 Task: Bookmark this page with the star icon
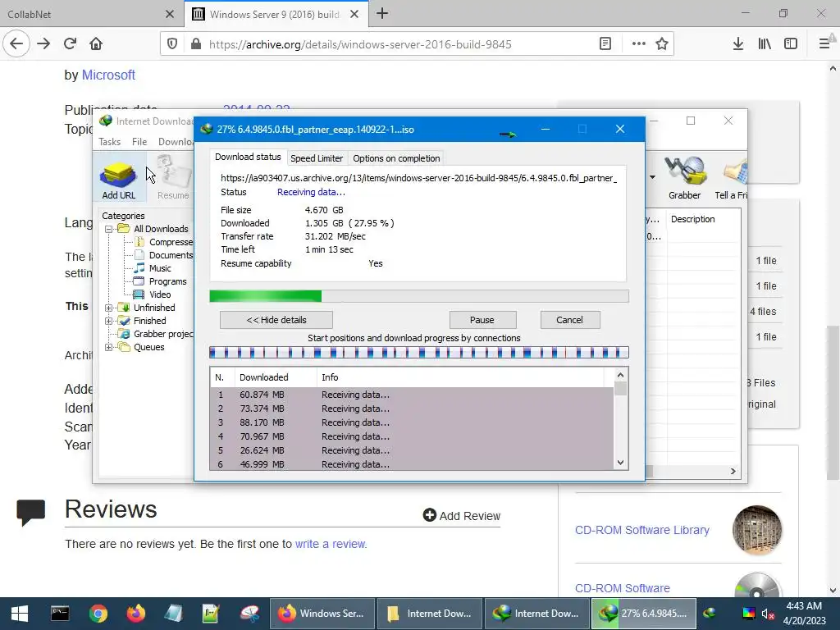662,44
